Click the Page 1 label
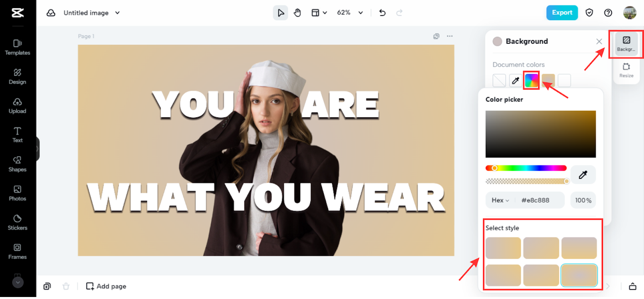This screenshot has height=299, width=644. (x=86, y=36)
